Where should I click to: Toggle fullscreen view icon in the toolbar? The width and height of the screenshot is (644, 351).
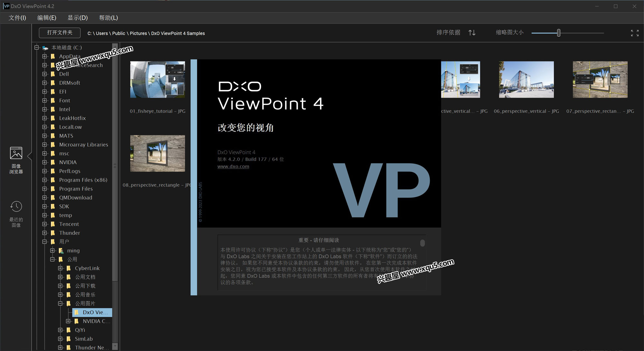[635, 33]
